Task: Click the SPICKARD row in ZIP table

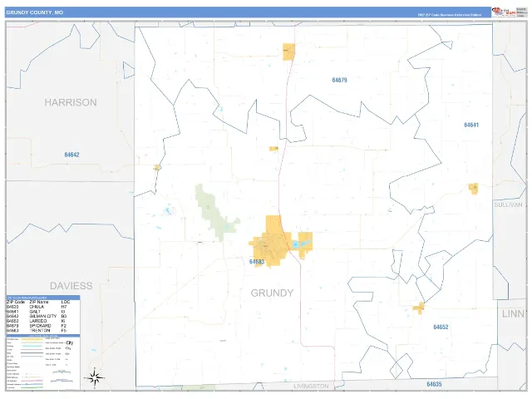Action: 38,326
